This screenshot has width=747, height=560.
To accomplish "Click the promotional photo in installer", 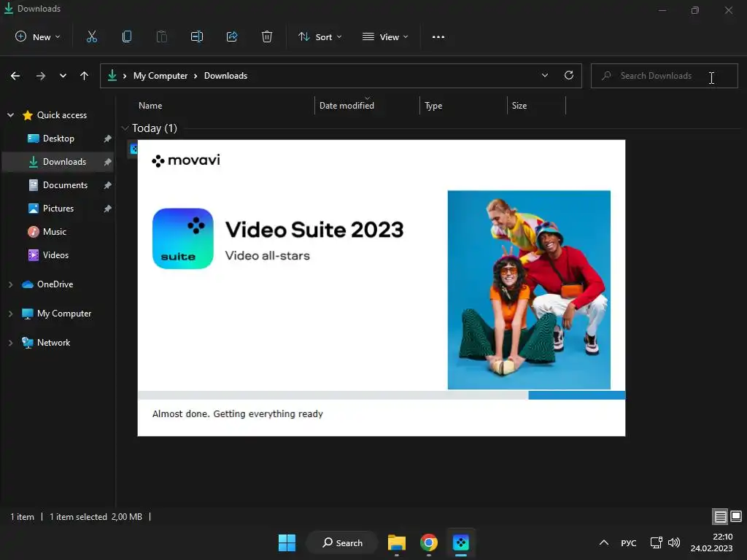I will tap(529, 289).
